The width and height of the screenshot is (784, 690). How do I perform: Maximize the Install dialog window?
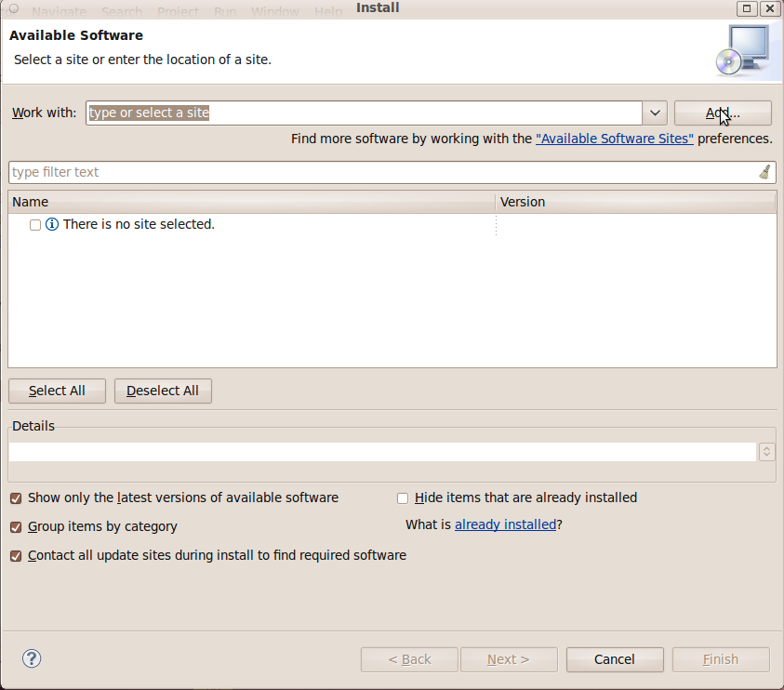pos(747,8)
